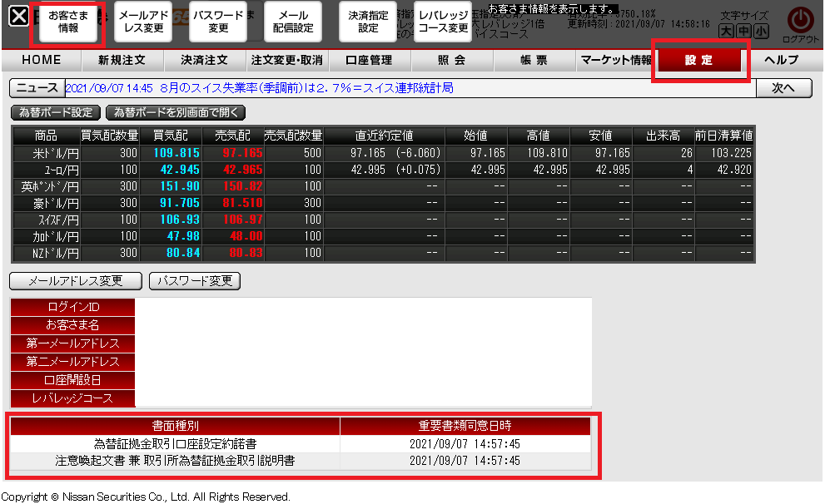Click スイスF/円 ask price 106.97
Image resolution: width=825 pixels, height=504 pixels.
[x=242, y=220]
